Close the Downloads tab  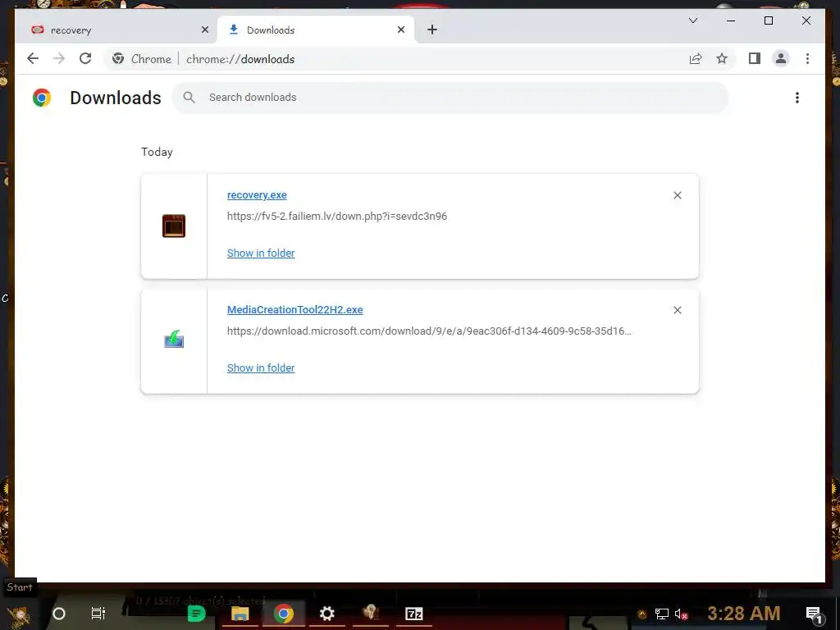400,30
